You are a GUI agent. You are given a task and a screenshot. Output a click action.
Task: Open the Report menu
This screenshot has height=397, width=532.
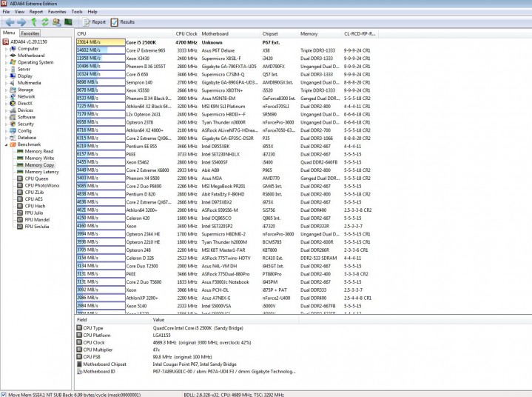(x=36, y=12)
